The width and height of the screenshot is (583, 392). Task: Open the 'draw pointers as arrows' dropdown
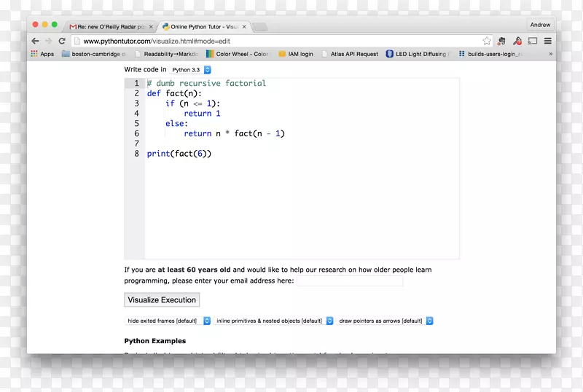point(386,321)
